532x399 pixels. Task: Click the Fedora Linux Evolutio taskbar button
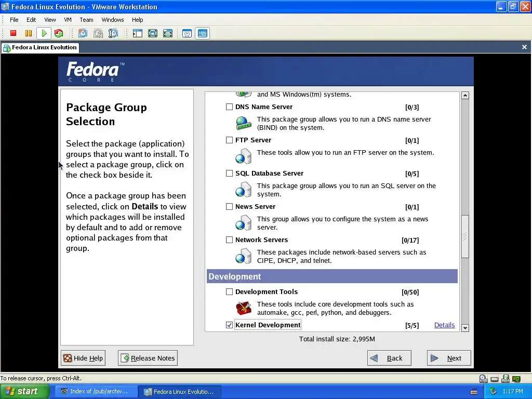pyautogui.click(x=180, y=392)
